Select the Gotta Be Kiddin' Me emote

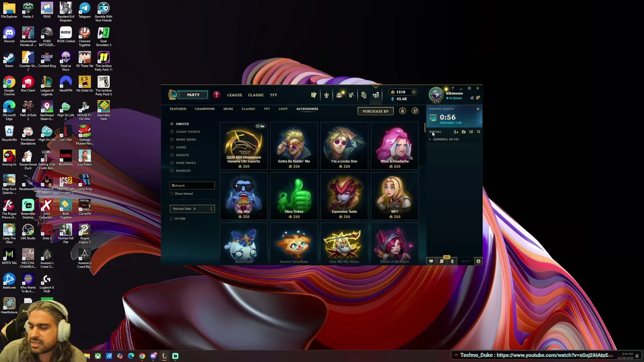click(294, 147)
